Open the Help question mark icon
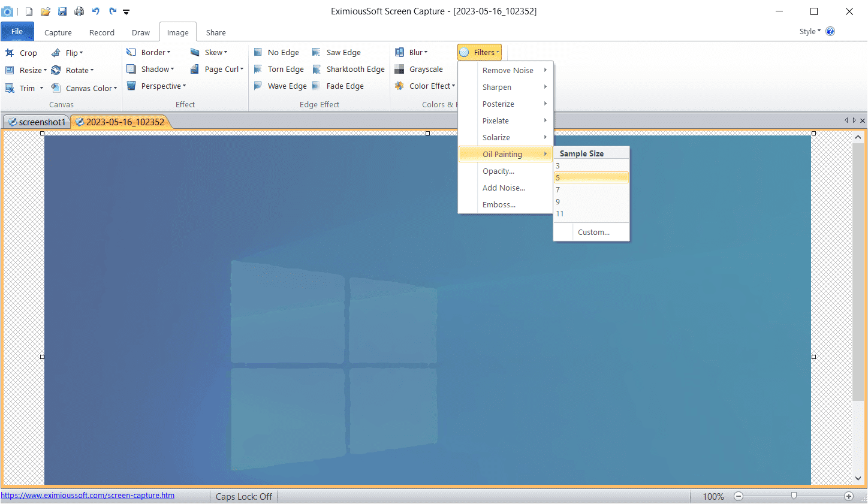Viewport: 868px width, 504px height. pyautogui.click(x=830, y=31)
